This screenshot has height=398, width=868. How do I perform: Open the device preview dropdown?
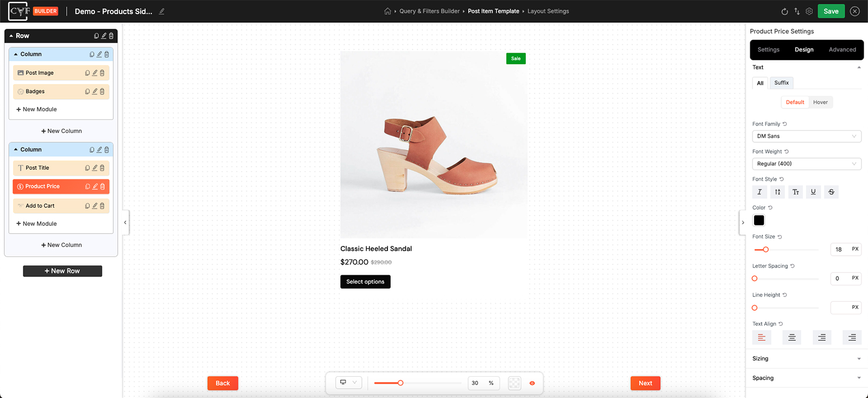point(349,383)
